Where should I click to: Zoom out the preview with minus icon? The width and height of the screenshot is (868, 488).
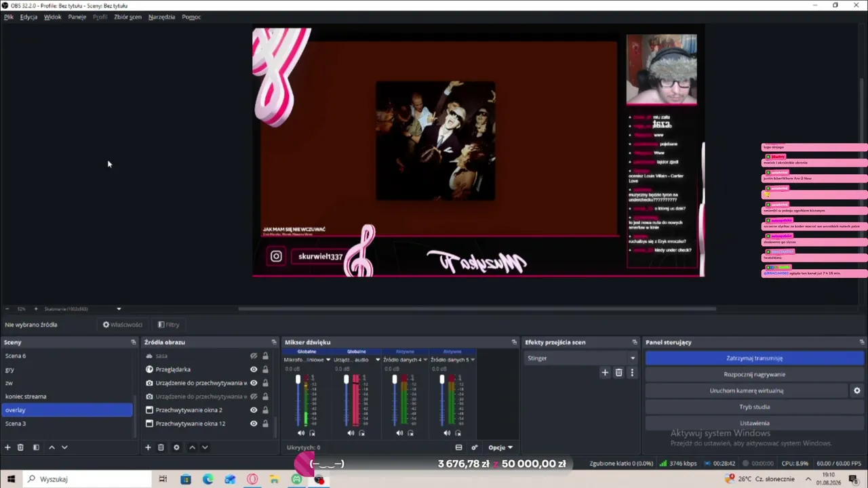[x=7, y=309]
